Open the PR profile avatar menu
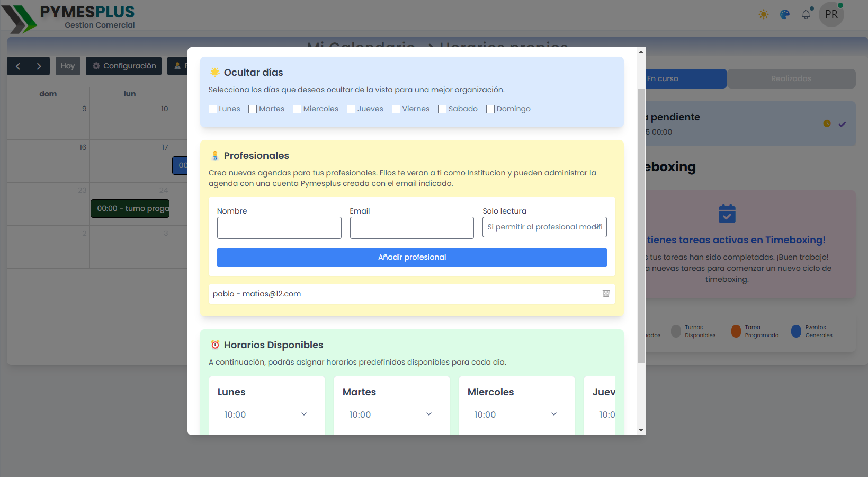The width and height of the screenshot is (868, 477). [x=831, y=14]
